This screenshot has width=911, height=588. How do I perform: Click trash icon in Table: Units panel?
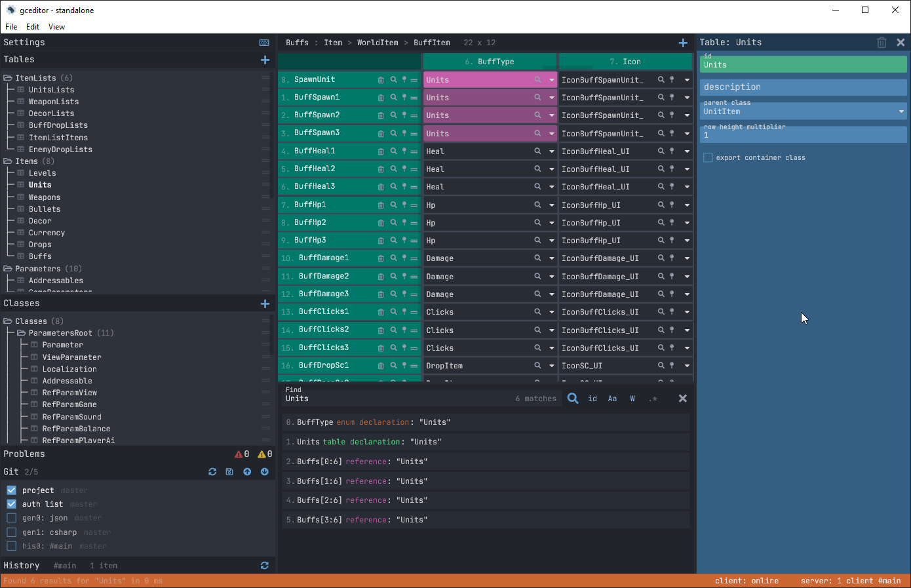pyautogui.click(x=882, y=43)
